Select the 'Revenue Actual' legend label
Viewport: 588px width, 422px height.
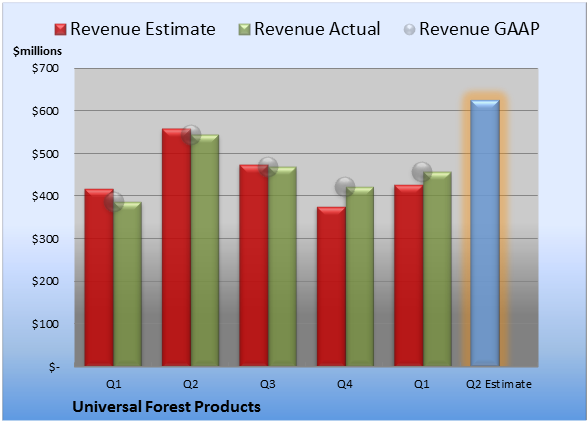pyautogui.click(x=317, y=29)
